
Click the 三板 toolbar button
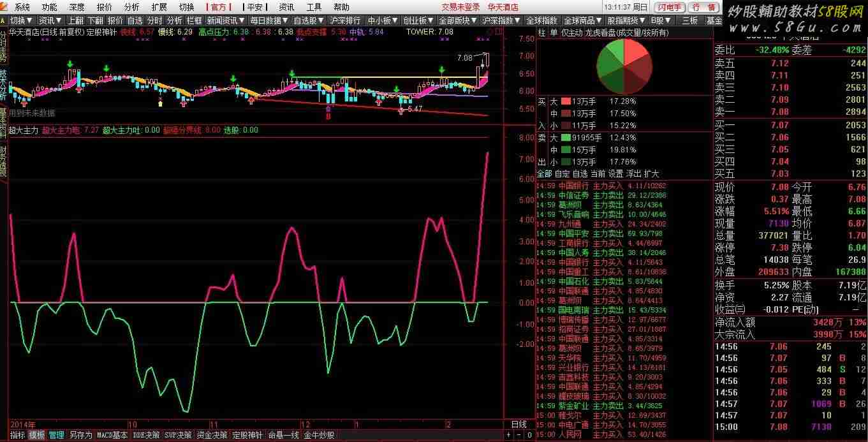pos(690,20)
